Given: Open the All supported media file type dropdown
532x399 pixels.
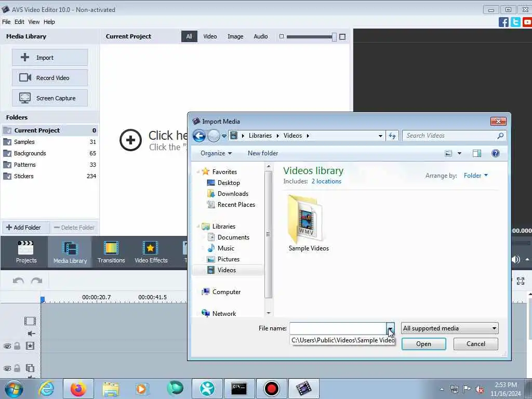Looking at the screenshot, I should pos(449,328).
